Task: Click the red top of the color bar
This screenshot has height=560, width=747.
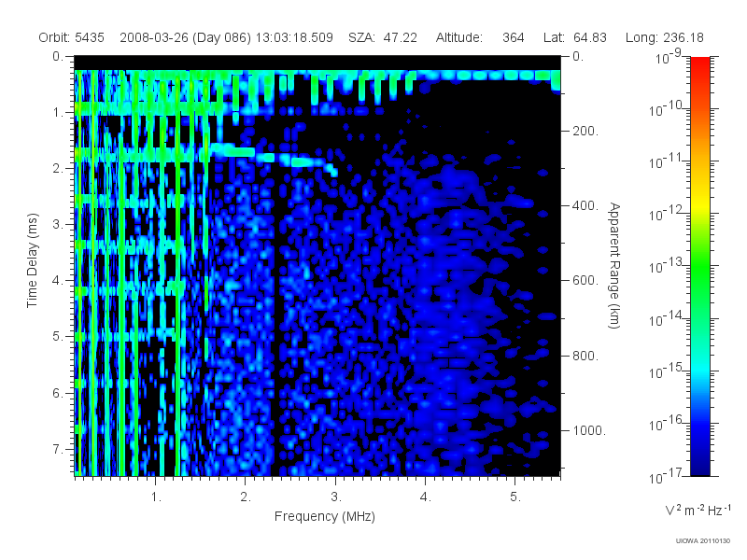Action: click(x=700, y=64)
